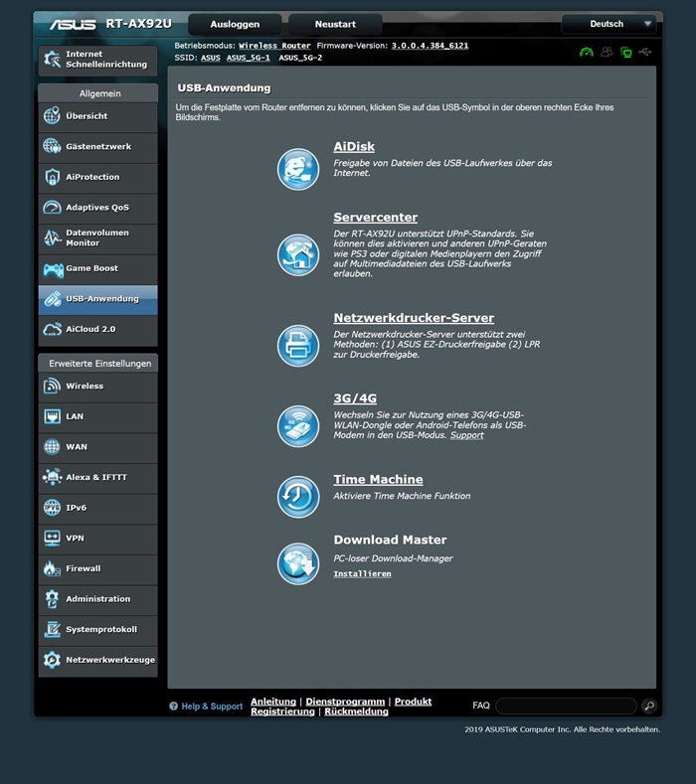The height and width of the screenshot is (784, 696).
Task: Click the ASUS_5G-2 SSID text
Action: (x=300, y=58)
